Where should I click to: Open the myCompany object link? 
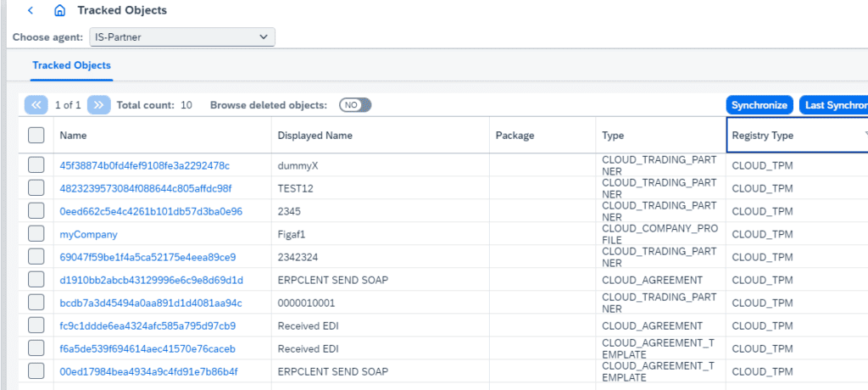[x=88, y=234]
